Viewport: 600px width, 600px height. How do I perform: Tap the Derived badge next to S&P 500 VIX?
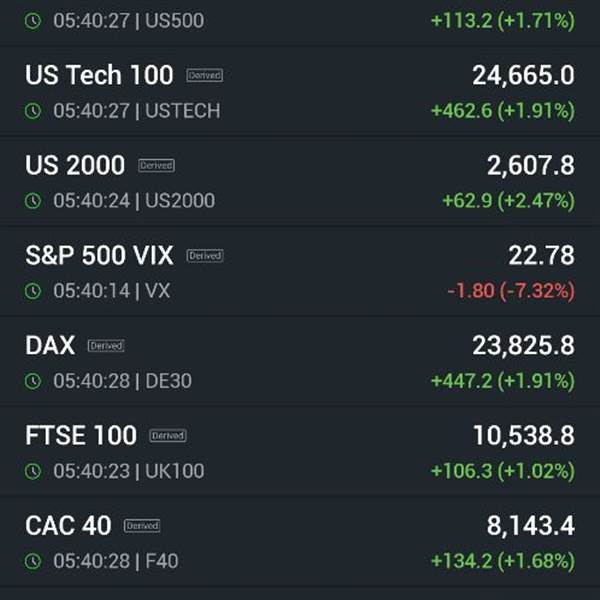click(x=205, y=256)
